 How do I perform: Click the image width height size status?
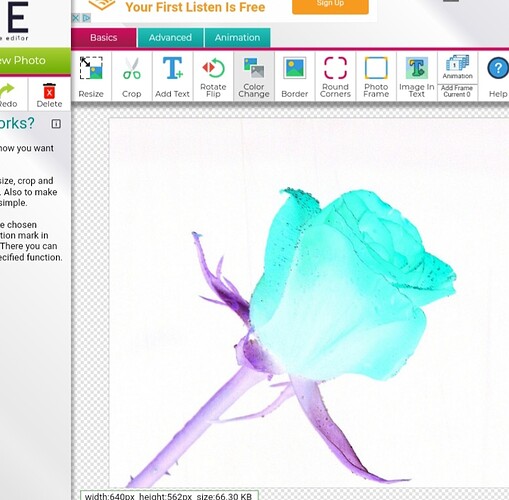tap(169, 496)
